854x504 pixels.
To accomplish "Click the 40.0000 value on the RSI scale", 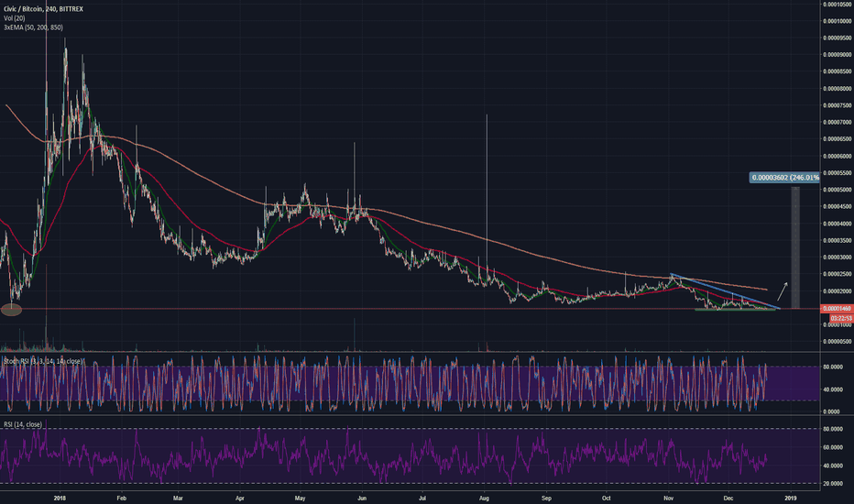I will coord(833,466).
